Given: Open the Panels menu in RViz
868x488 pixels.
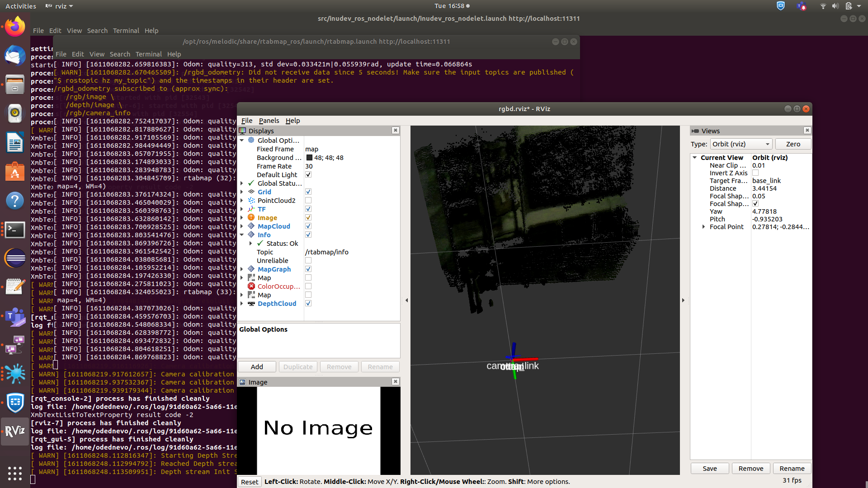Looking at the screenshot, I should [269, 121].
